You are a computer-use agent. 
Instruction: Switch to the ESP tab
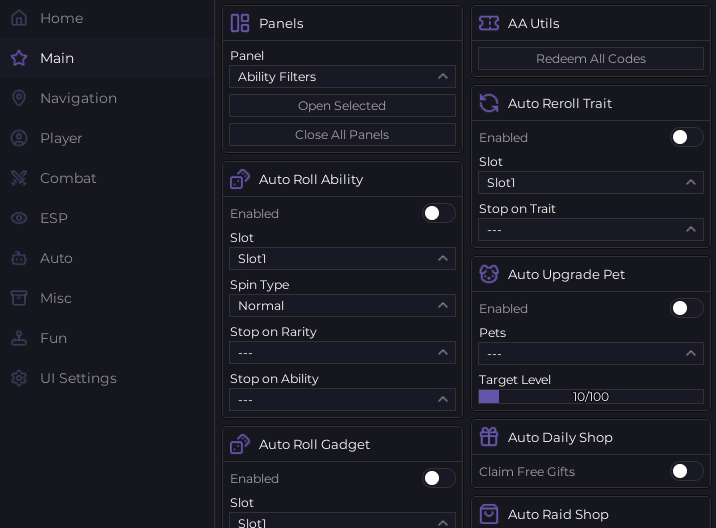click(x=107, y=218)
